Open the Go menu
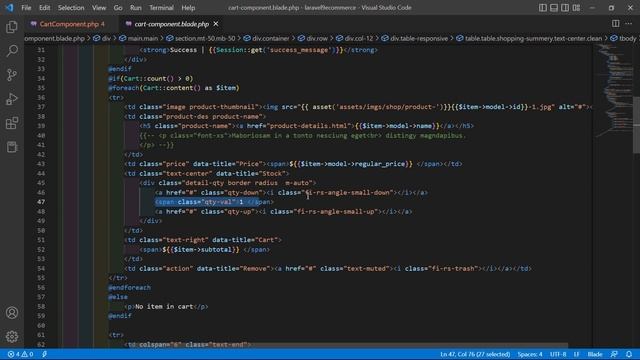The width and height of the screenshot is (640, 360). coord(118,8)
